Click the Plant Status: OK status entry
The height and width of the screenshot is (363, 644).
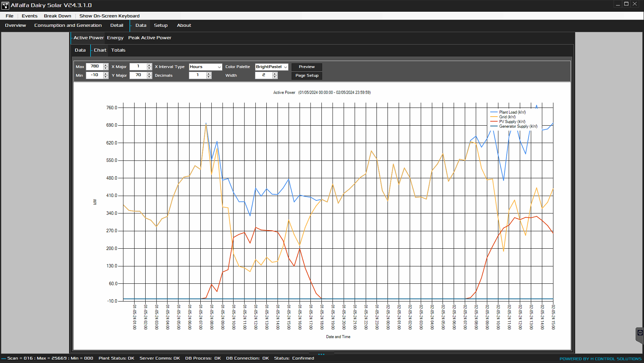tap(116, 358)
